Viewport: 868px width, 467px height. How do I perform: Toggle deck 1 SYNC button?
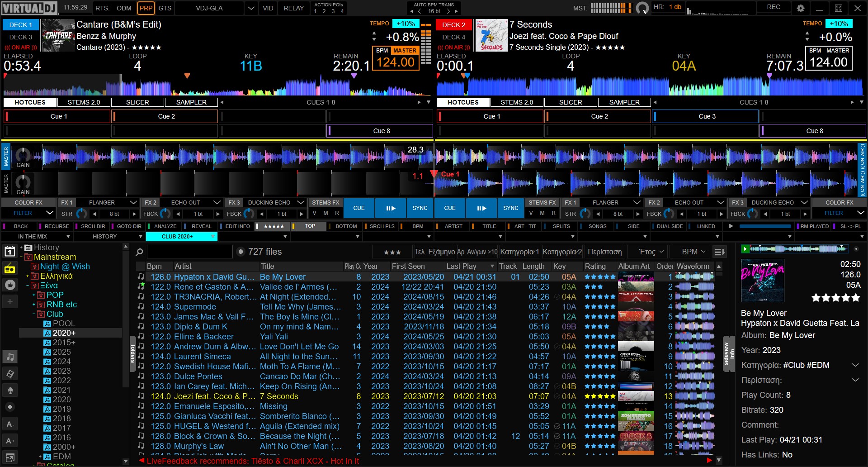(x=420, y=208)
